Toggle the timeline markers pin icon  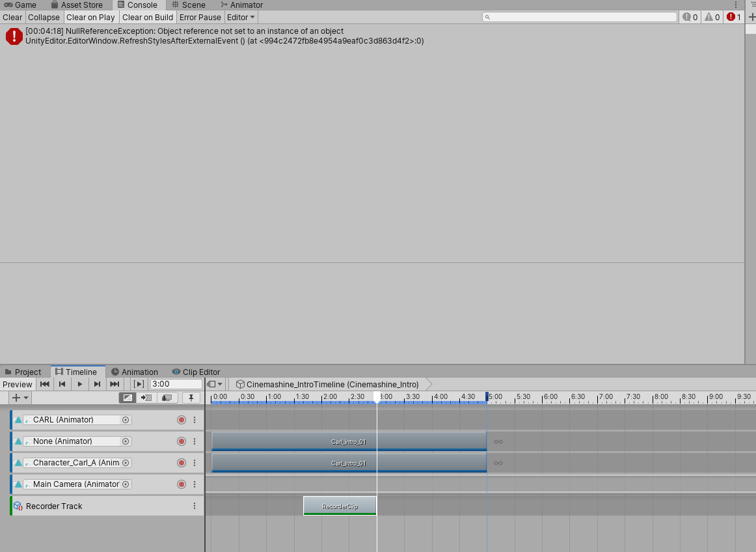pyautogui.click(x=191, y=397)
